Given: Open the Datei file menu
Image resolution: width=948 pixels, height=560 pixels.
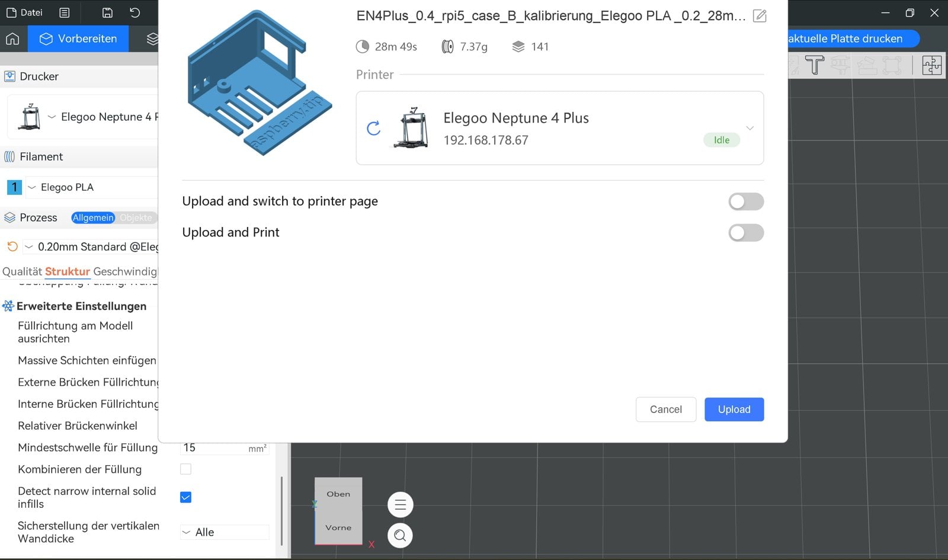Looking at the screenshot, I should 24,12.
